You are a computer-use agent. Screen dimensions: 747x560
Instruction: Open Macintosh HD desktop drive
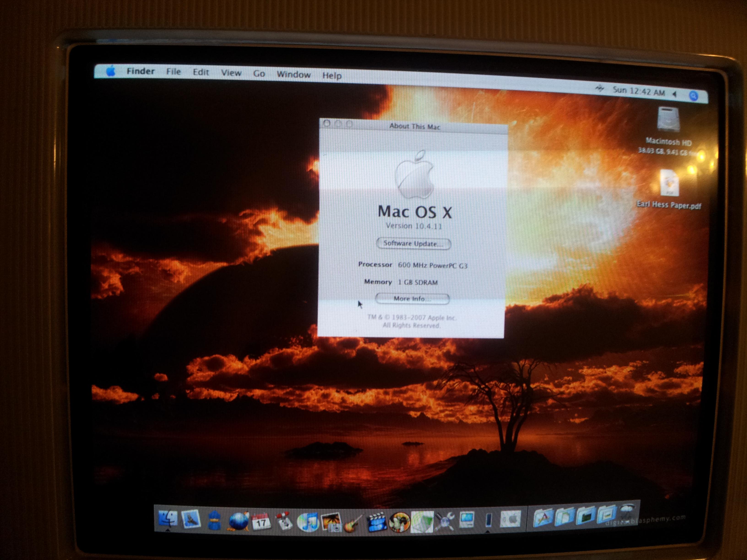point(668,120)
